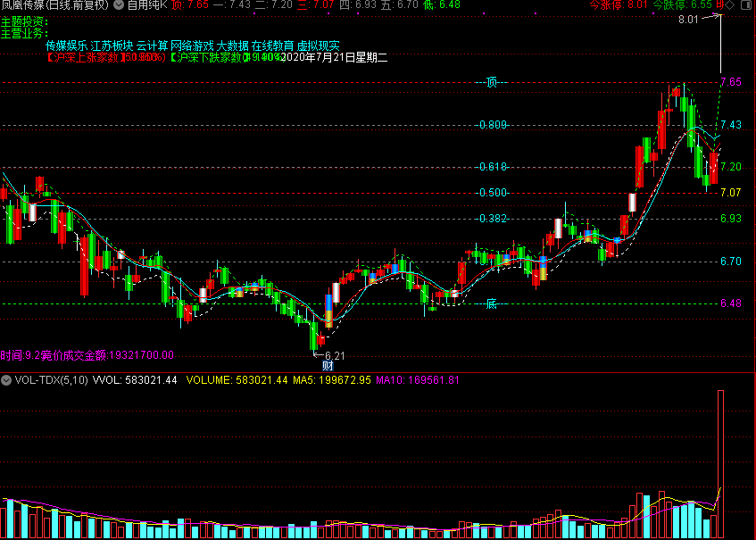The image size is (756, 540).
Task: Open the 网络游戏 concept tag
Action: (192, 46)
